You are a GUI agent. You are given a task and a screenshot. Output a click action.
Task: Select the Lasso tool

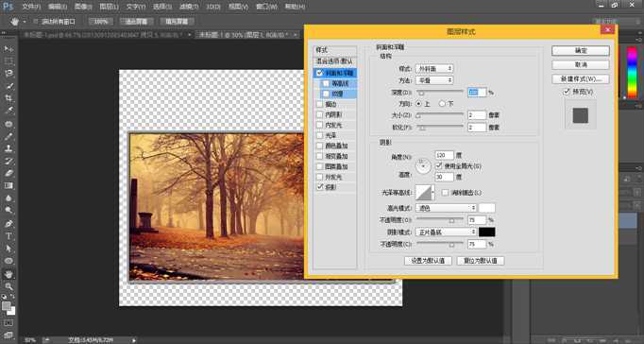pyautogui.click(x=8, y=74)
